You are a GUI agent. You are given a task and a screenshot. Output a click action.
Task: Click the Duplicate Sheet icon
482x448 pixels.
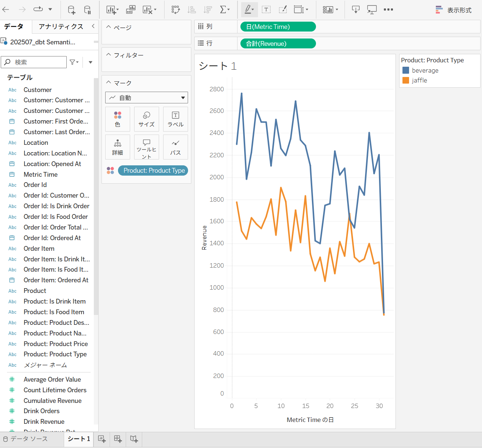coord(130,10)
